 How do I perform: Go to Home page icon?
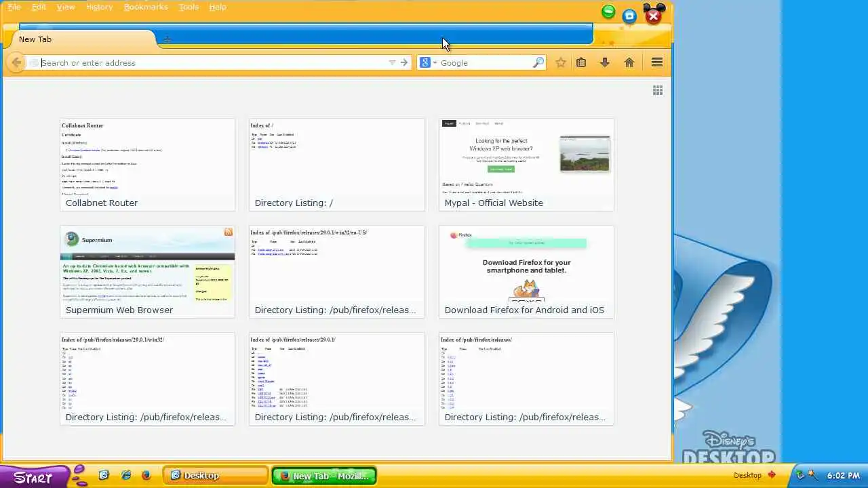629,62
